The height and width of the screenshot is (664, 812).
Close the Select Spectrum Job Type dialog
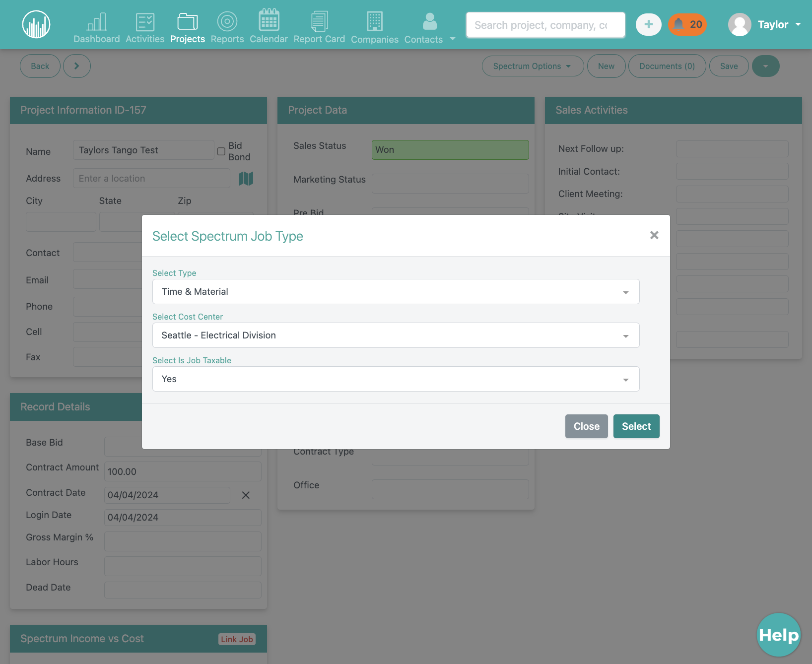click(x=654, y=235)
